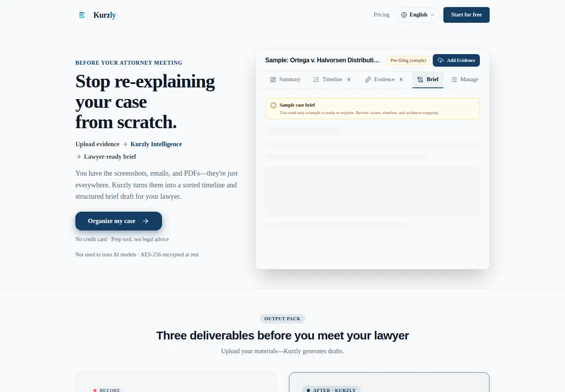Click the cloud upload icon in Add Evidence
This screenshot has height=392, width=565.
pos(441,60)
